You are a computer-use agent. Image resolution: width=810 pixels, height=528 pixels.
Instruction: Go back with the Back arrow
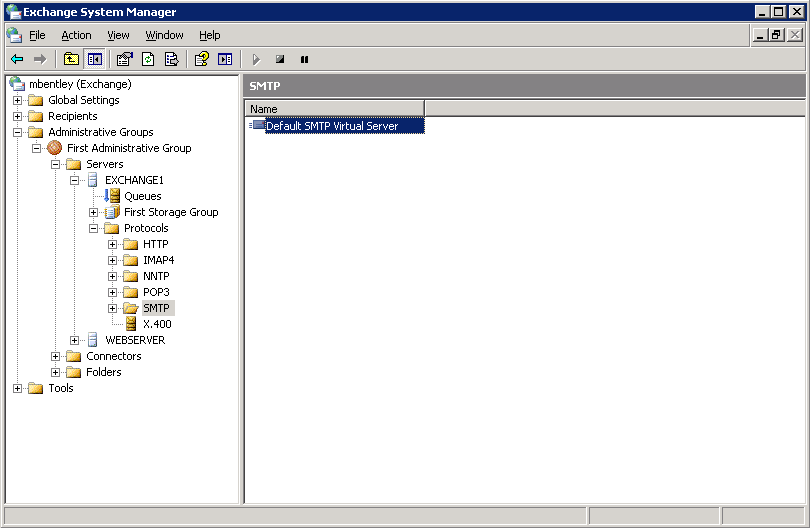point(17,59)
